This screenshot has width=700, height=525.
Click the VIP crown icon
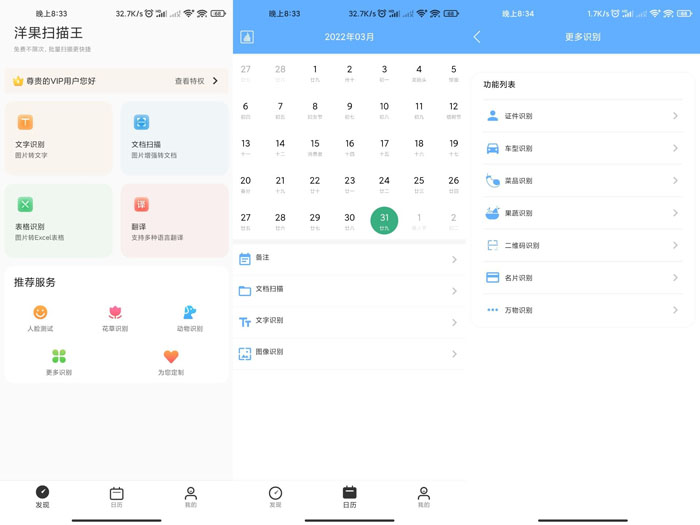(18, 81)
